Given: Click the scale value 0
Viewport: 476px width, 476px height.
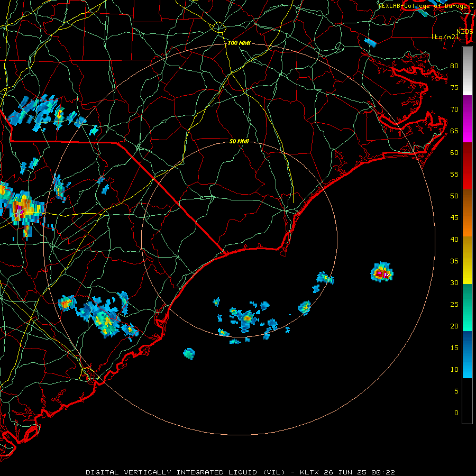Looking at the screenshot, I should [456, 413].
